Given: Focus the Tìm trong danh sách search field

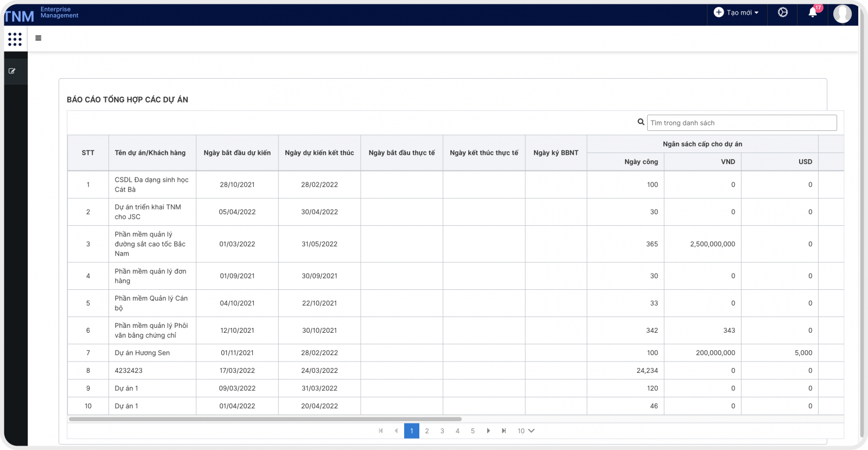Looking at the screenshot, I should point(742,123).
